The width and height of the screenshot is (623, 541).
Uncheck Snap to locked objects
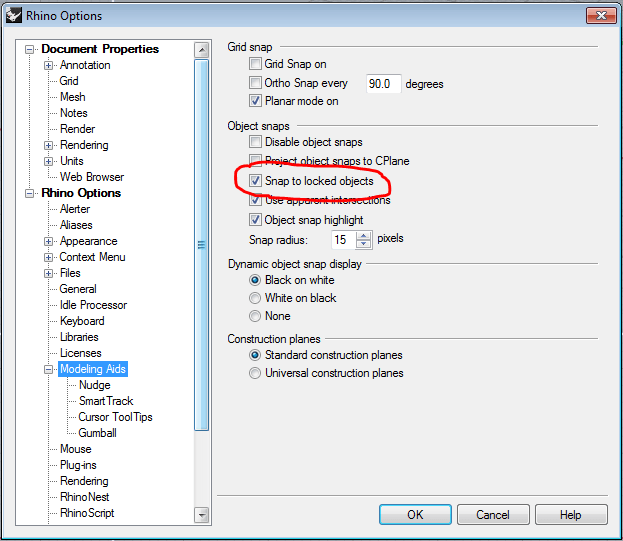(255, 181)
